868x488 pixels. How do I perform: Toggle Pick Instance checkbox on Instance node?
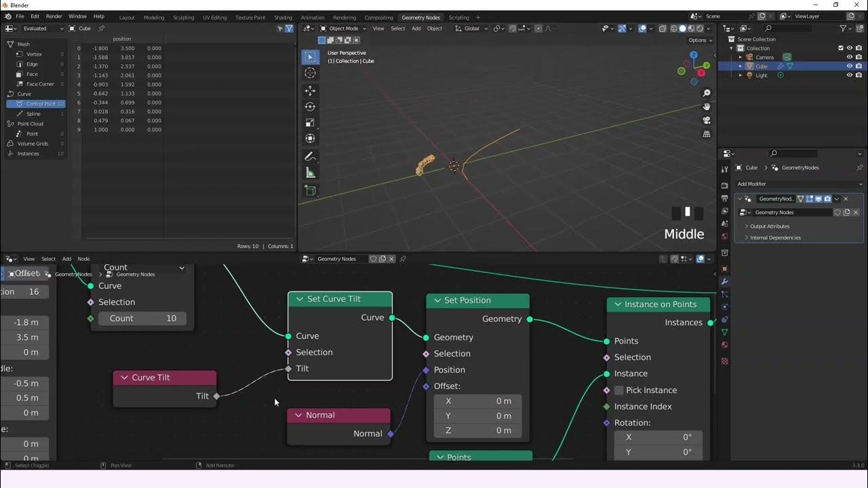618,390
